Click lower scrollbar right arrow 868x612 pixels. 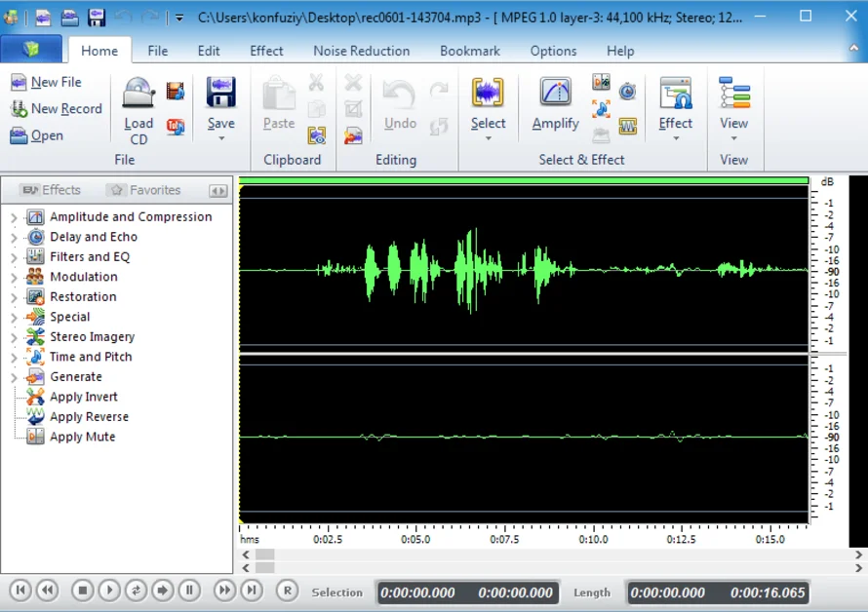(x=858, y=568)
